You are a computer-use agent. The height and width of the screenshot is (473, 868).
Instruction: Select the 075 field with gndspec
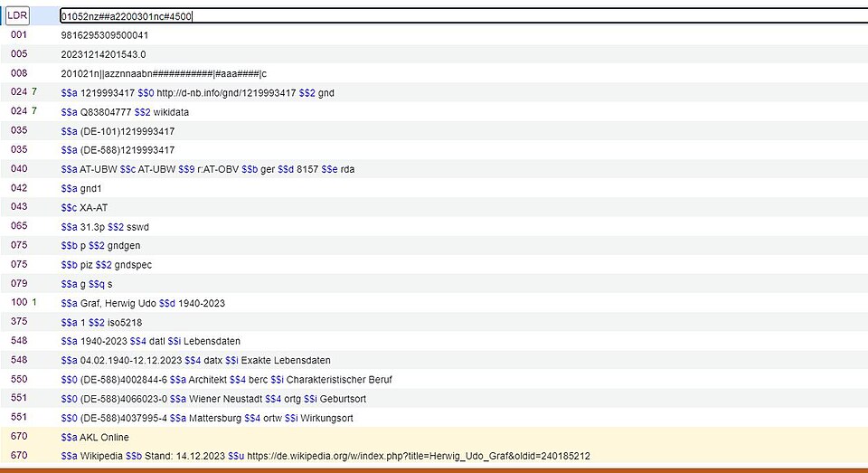99,264
